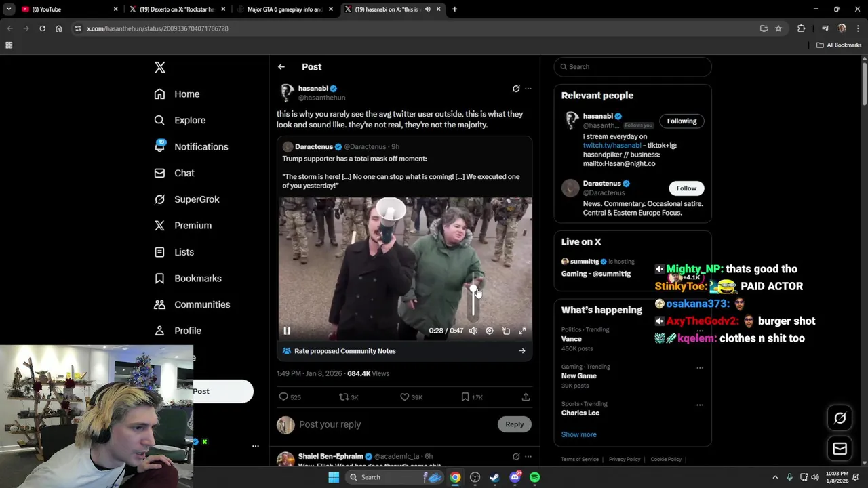The width and height of the screenshot is (868, 488).
Task: Open browser extensions puzzle icon
Action: (x=801, y=28)
